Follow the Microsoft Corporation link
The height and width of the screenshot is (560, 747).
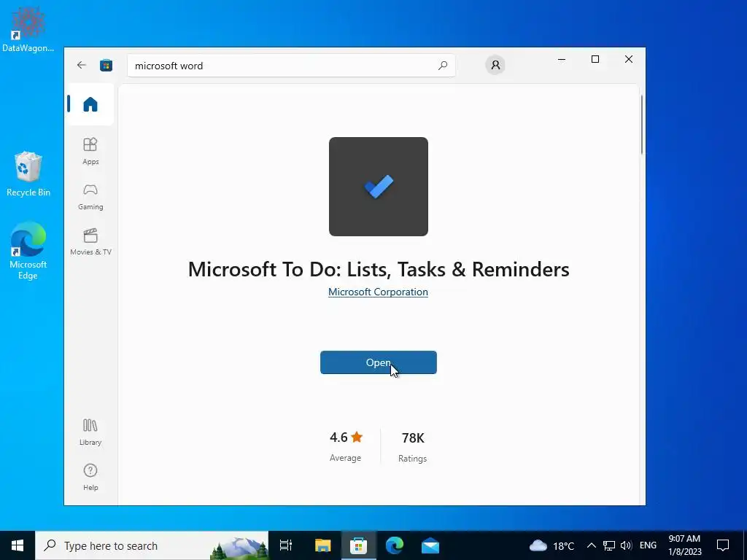tap(378, 292)
